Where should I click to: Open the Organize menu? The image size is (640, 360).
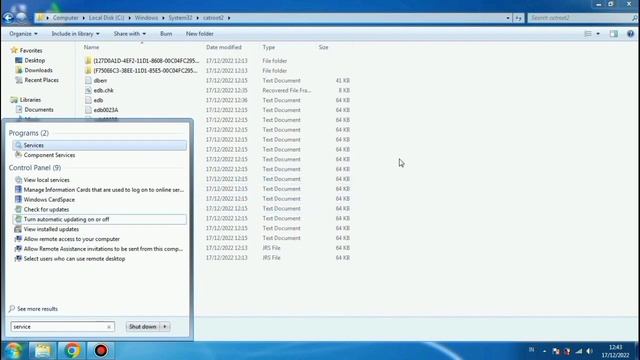coord(23,34)
